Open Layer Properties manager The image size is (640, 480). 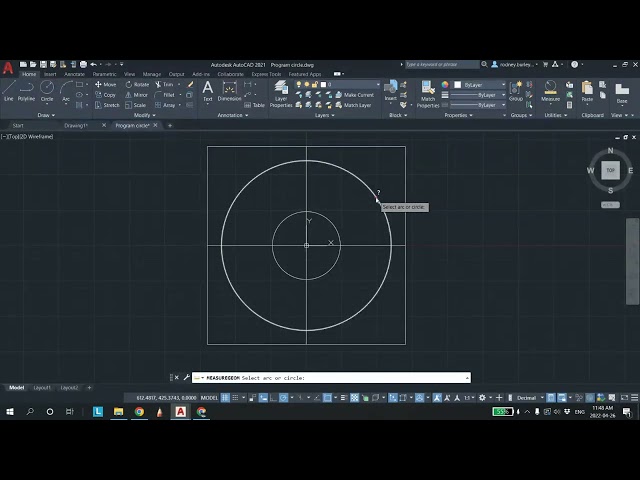click(281, 94)
